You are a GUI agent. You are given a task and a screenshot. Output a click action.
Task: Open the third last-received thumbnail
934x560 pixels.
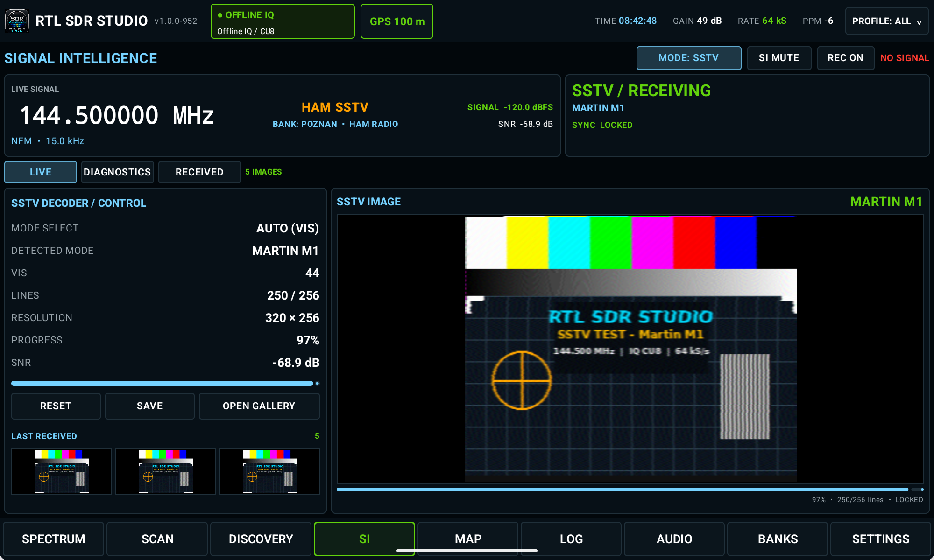269,471
